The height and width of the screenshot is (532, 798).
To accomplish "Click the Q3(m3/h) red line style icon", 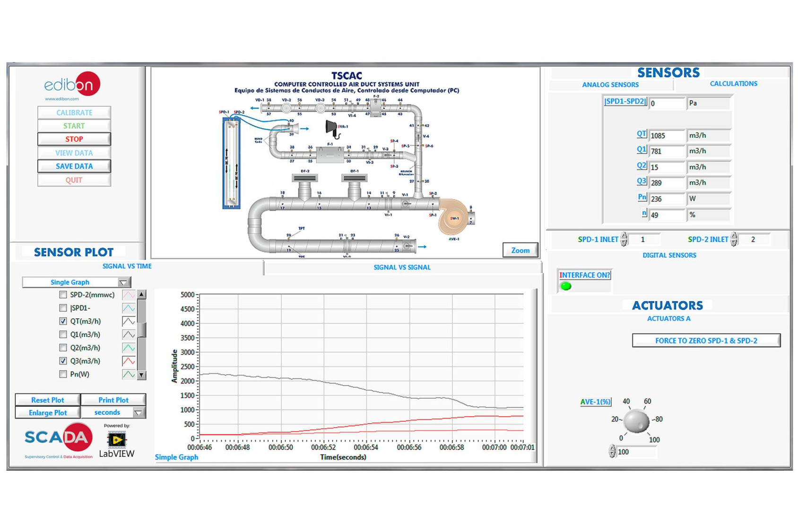I will [x=129, y=361].
